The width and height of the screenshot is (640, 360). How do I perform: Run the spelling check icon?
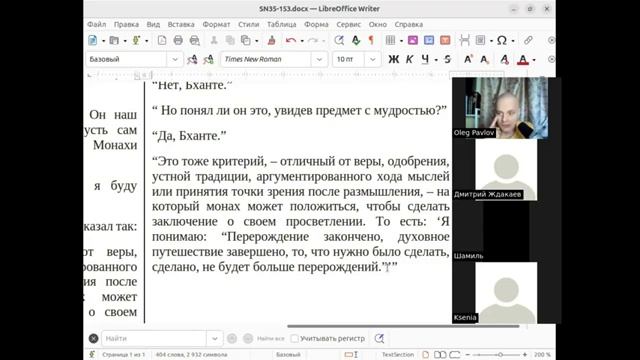(x=356, y=40)
